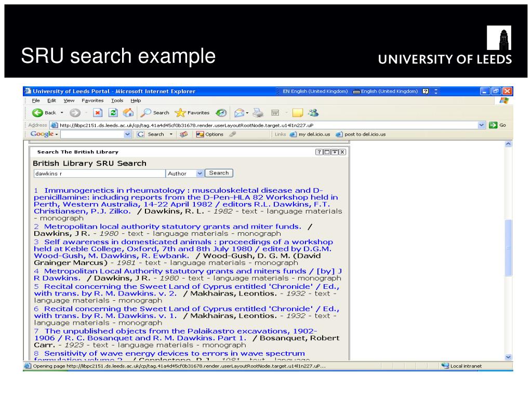Viewport: 532px width, 399px height.
Task: Click the 'dawkins r' search text field
Action: pyautogui.click(x=99, y=174)
